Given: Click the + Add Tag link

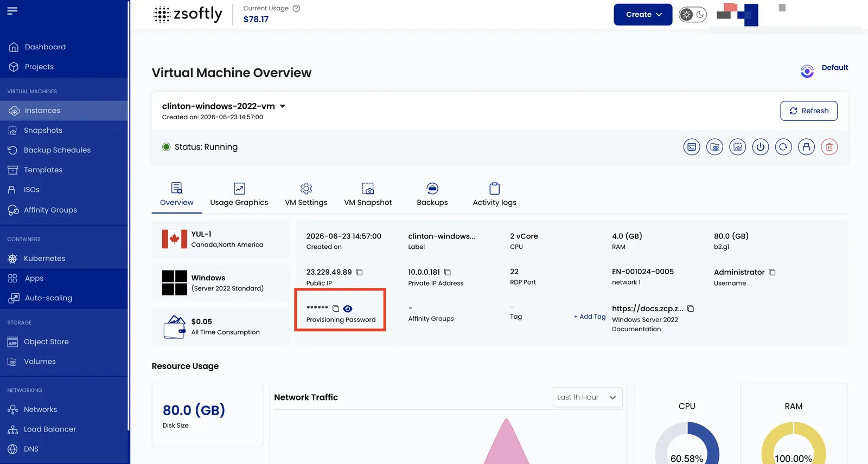Looking at the screenshot, I should pyautogui.click(x=590, y=317).
